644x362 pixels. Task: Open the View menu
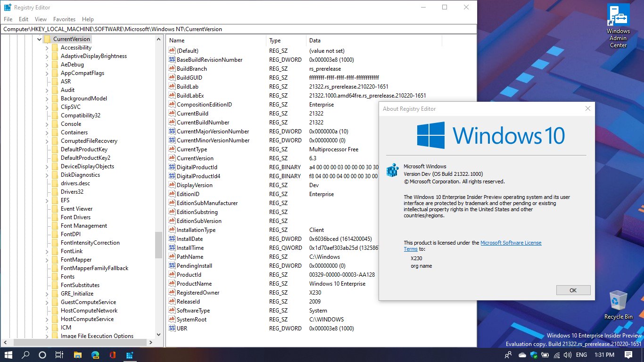point(41,19)
